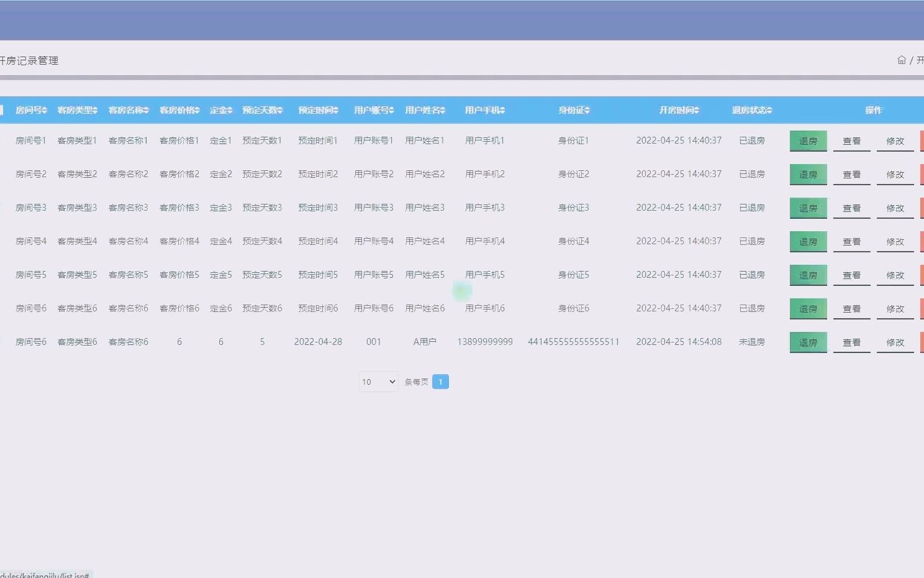Go to page 1 in pagination

440,382
